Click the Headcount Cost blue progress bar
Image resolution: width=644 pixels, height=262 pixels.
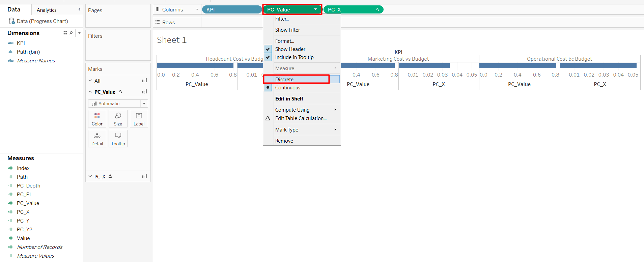click(195, 65)
